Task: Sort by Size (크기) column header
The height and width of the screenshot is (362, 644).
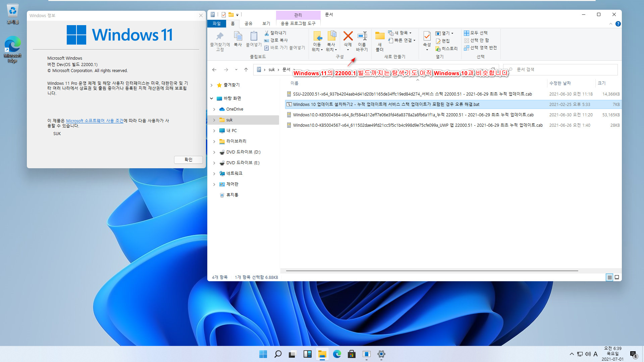Action: (608, 83)
